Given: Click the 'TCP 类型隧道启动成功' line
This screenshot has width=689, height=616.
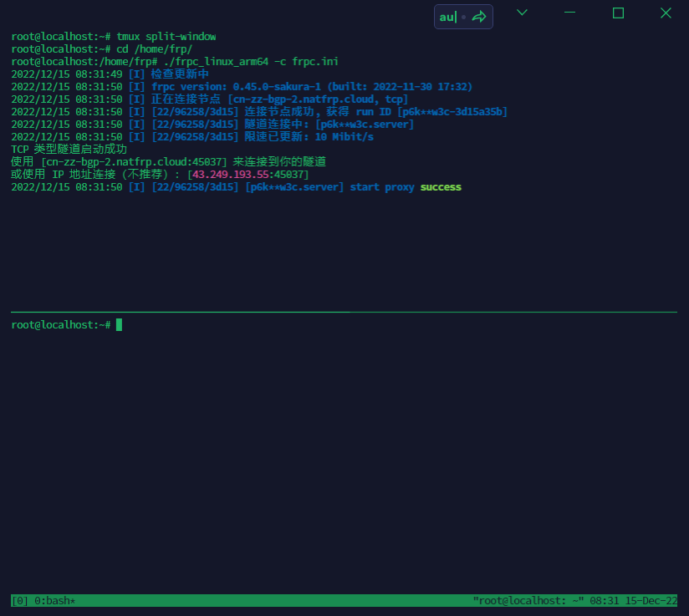Looking at the screenshot, I should (x=69, y=150).
